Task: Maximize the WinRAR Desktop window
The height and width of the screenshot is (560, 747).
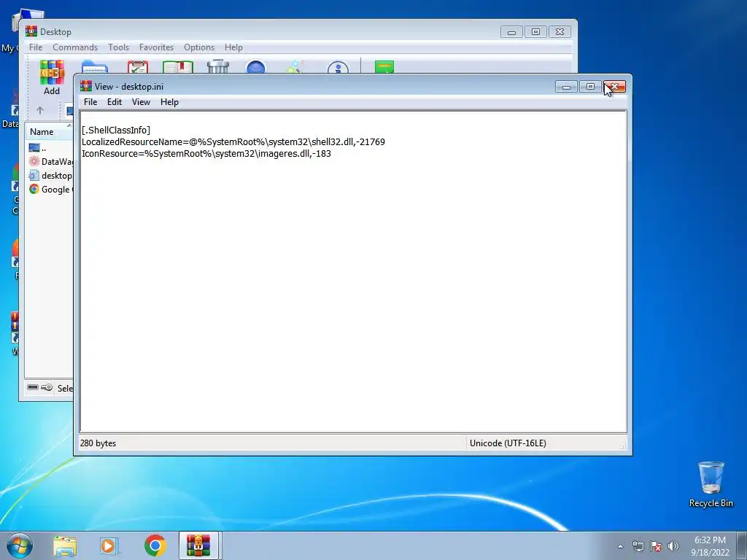Action: tap(535, 32)
